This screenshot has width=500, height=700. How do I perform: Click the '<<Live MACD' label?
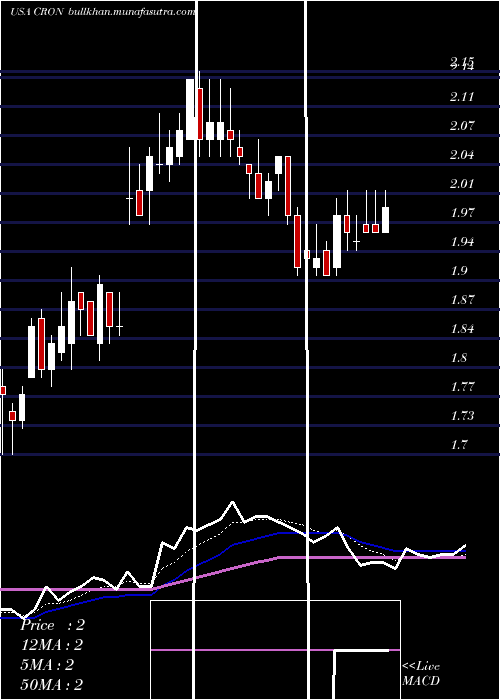[x=421, y=674]
